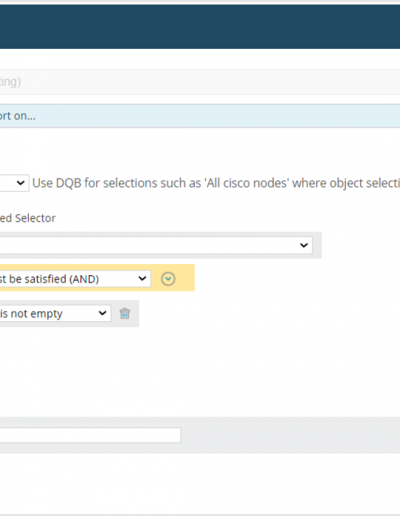Image resolution: width=400 pixels, height=516 pixels.
Task: Click the gray footer bar beside the text box
Action: coord(290,435)
